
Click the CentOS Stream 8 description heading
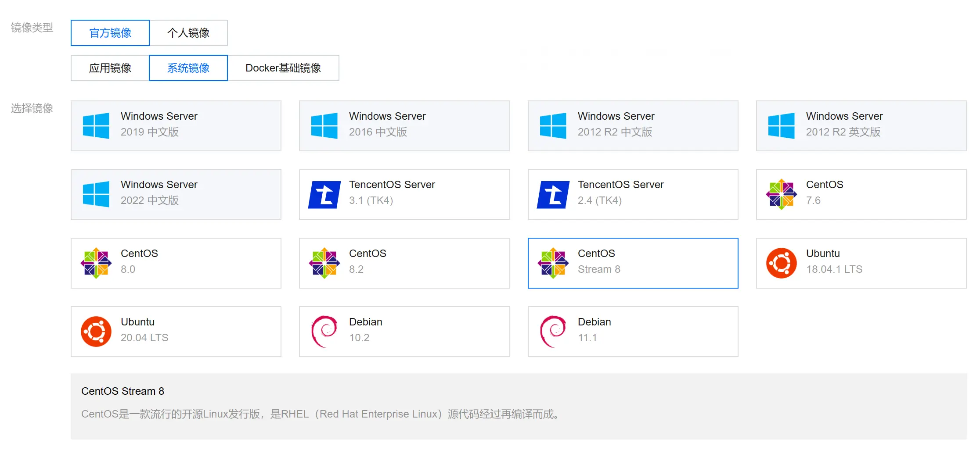point(122,391)
